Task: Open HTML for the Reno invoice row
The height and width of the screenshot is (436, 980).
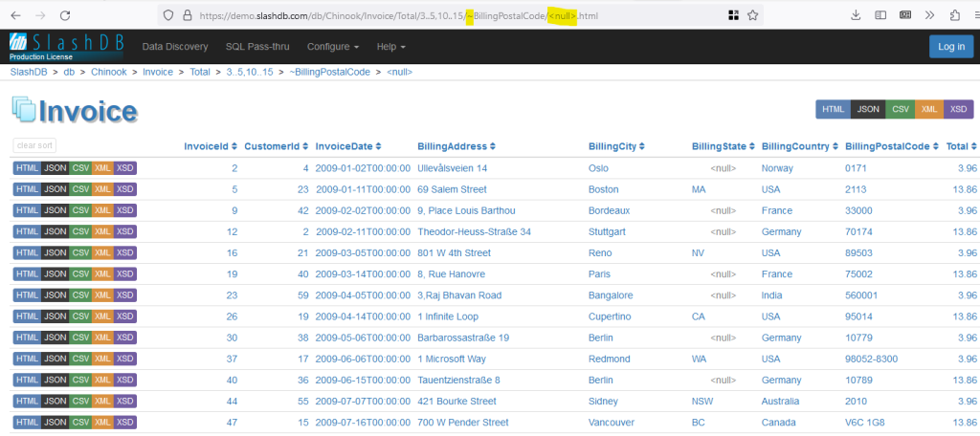Action: [27, 253]
